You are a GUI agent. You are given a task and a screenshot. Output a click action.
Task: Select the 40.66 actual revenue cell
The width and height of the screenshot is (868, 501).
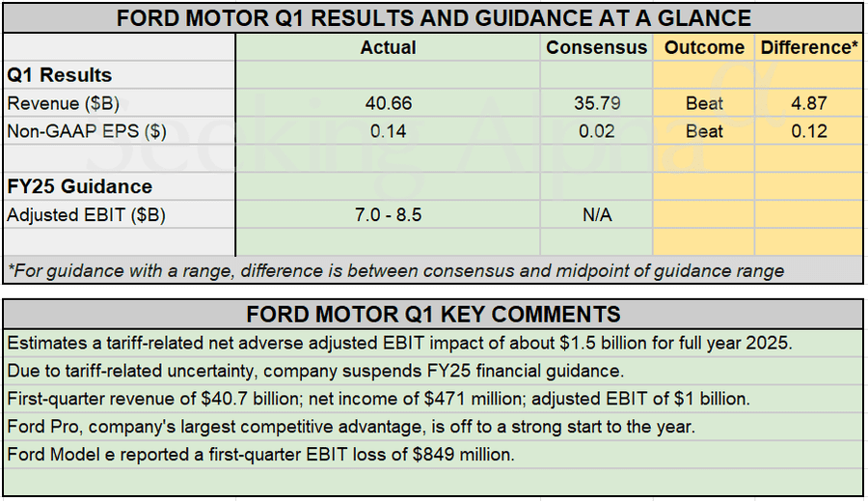pyautogui.click(x=388, y=103)
